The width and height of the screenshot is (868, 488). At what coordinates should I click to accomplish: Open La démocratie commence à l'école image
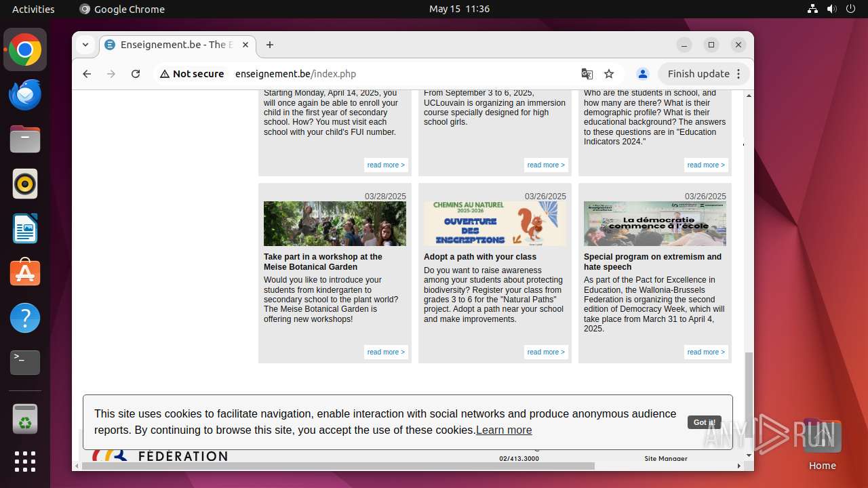(655, 224)
